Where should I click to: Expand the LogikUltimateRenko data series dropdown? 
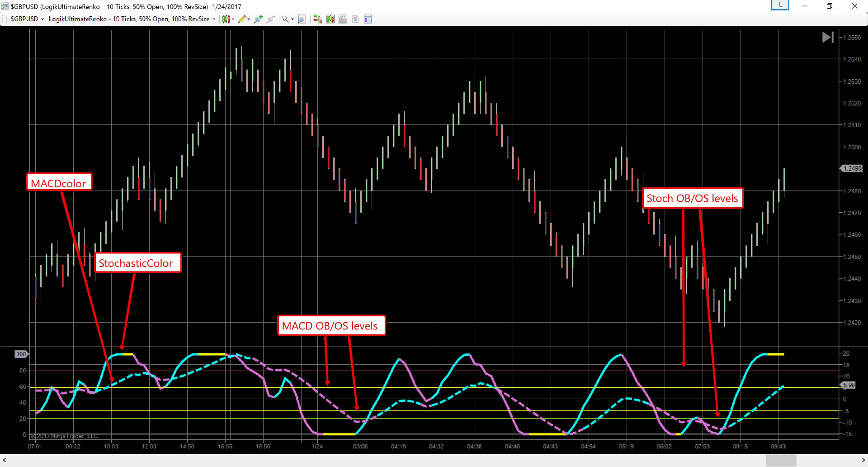click(x=214, y=19)
